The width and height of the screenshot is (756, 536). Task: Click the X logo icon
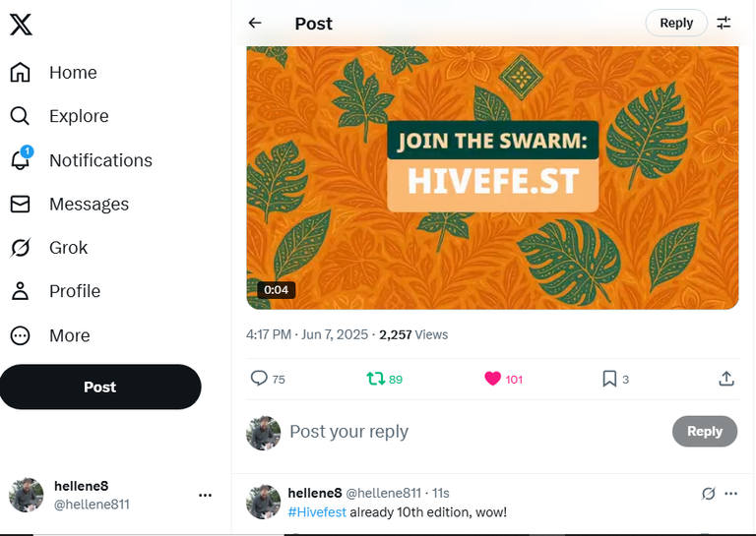(x=21, y=24)
